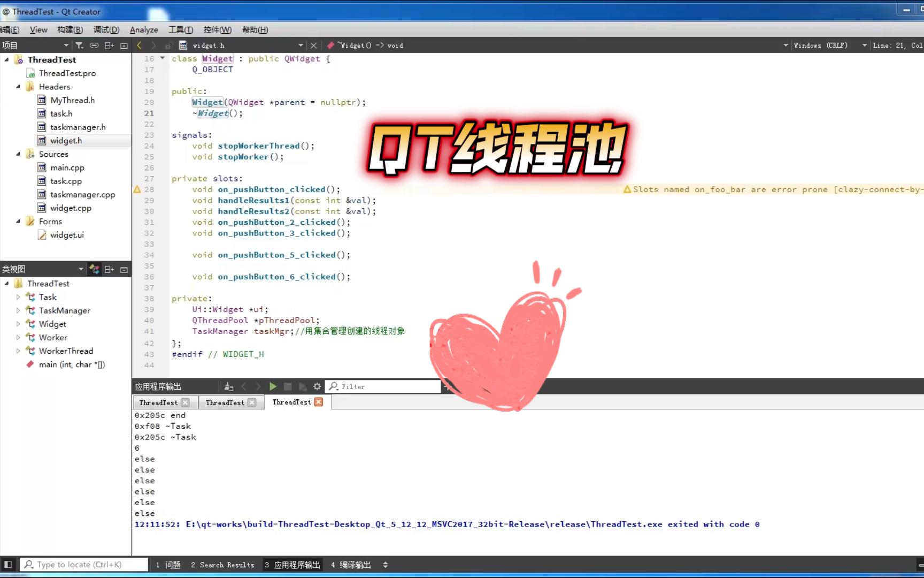Close the third ThreadTest output tab
924x578 pixels.
pyautogui.click(x=319, y=401)
